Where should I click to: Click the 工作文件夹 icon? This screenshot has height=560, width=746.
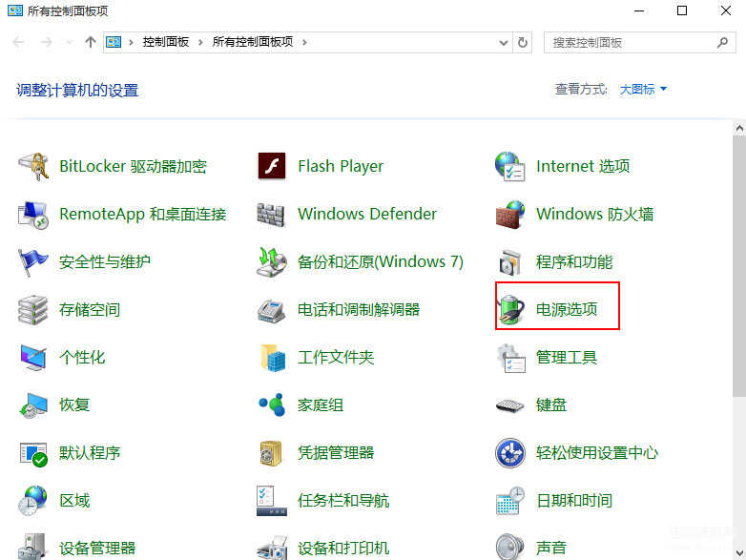(273, 358)
